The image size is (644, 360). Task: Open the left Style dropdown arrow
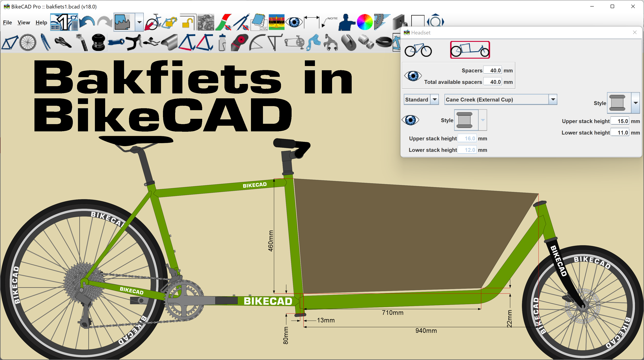point(483,120)
